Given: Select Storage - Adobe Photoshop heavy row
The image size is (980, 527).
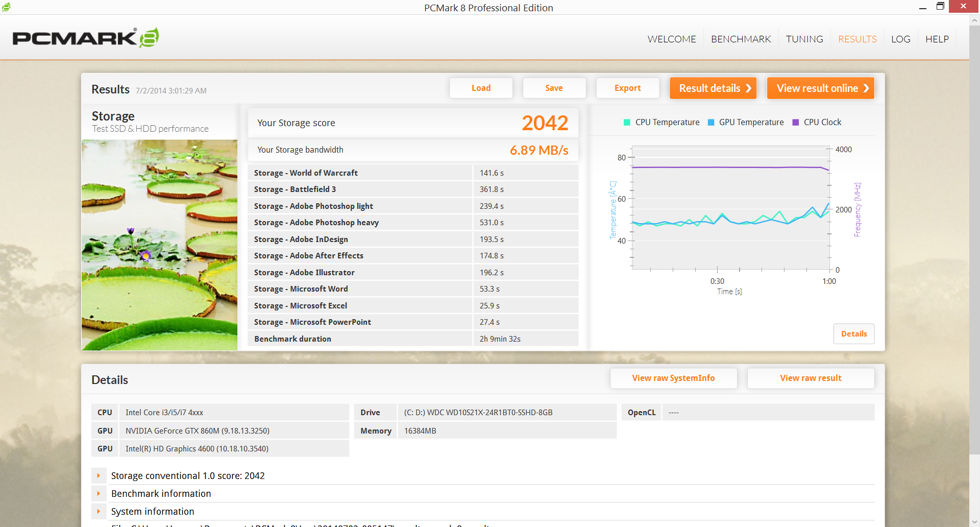Looking at the screenshot, I should (x=413, y=222).
